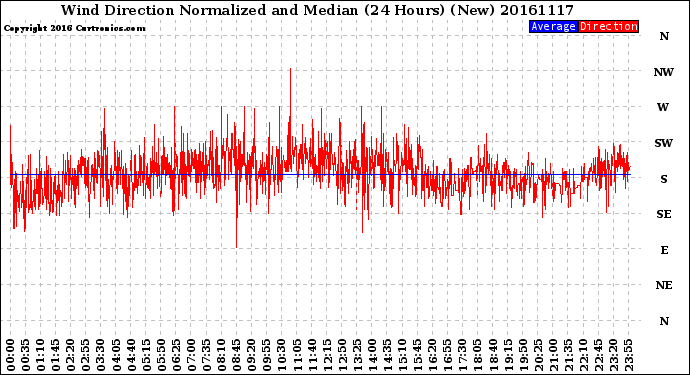Click the 01:45 time axis label
The width and height of the screenshot is (690, 375).
[x=56, y=355]
